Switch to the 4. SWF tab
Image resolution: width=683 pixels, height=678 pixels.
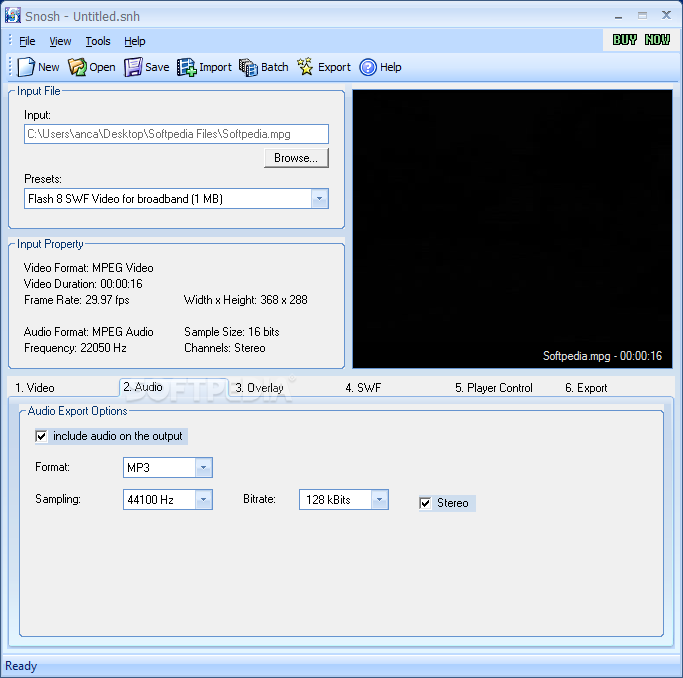click(363, 388)
